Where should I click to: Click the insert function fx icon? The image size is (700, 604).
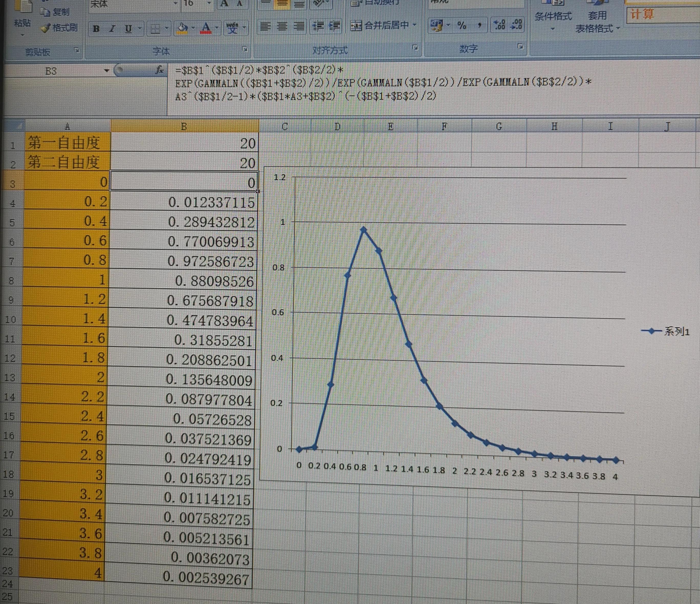159,70
